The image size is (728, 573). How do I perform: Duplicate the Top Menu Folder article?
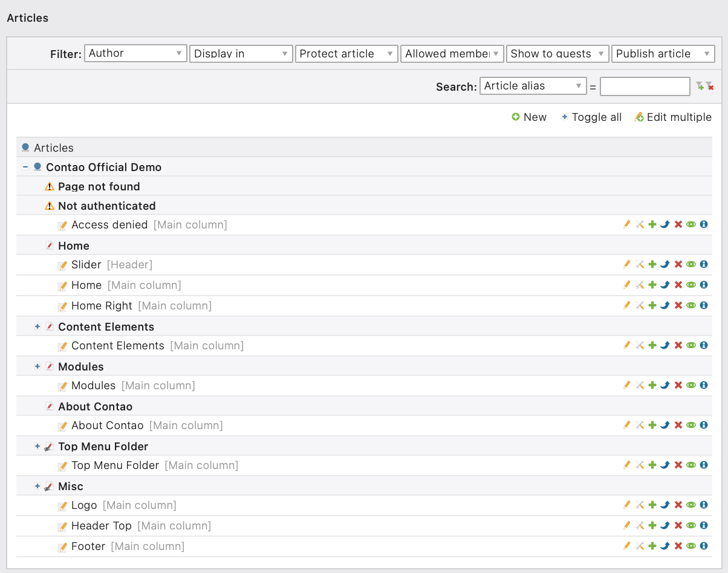pyautogui.click(x=652, y=465)
